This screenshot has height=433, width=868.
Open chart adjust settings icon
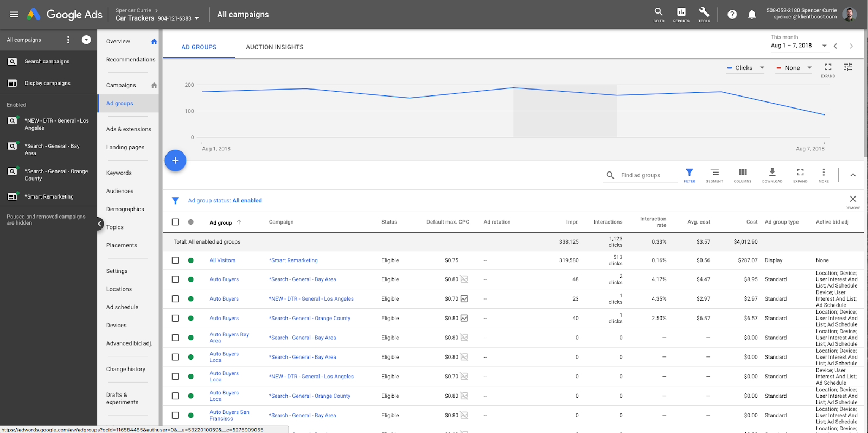(x=847, y=67)
